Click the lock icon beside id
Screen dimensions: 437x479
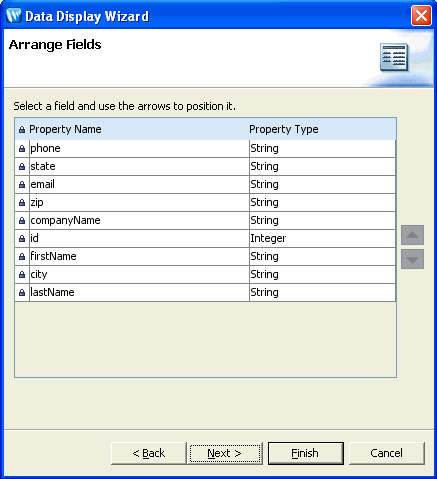tap(22, 239)
